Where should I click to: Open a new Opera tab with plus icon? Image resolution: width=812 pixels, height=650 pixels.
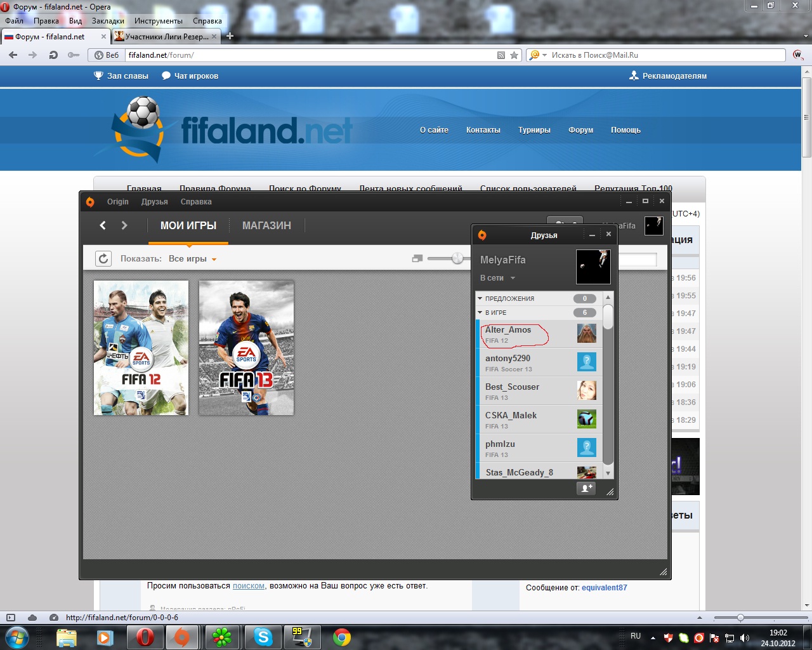[230, 36]
